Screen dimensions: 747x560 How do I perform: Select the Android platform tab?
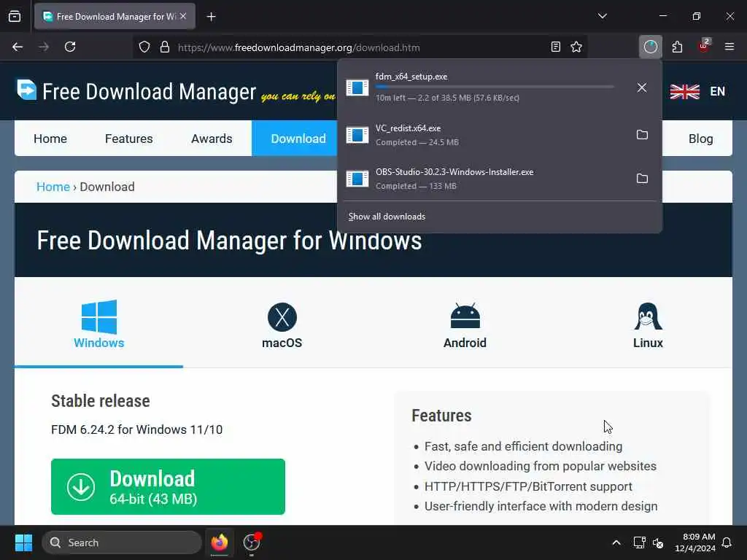[465, 324]
